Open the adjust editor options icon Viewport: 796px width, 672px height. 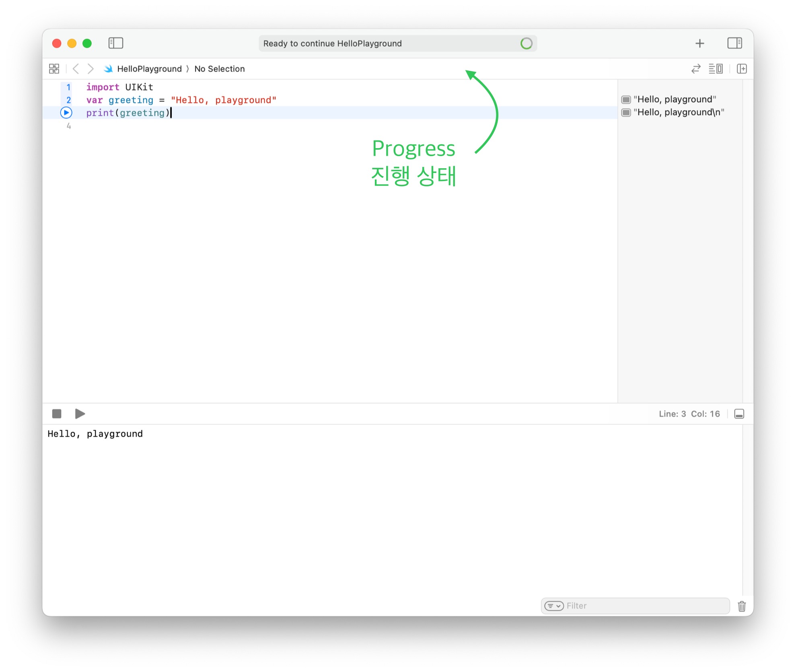716,69
